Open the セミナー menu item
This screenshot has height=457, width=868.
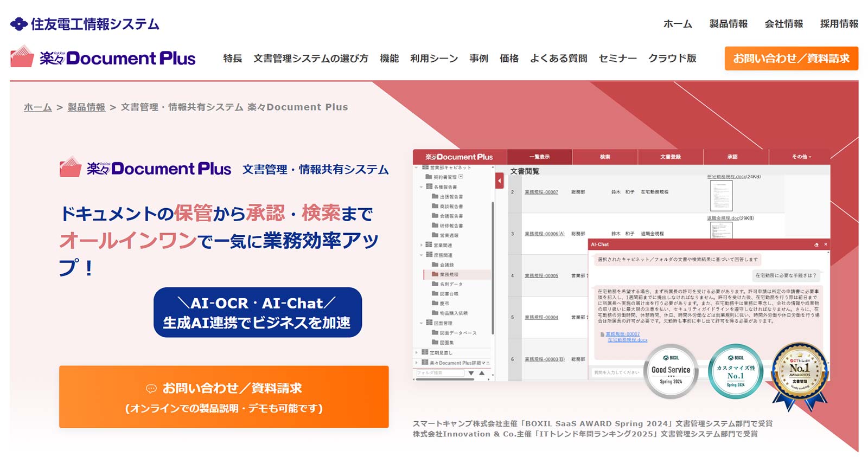[x=618, y=58]
